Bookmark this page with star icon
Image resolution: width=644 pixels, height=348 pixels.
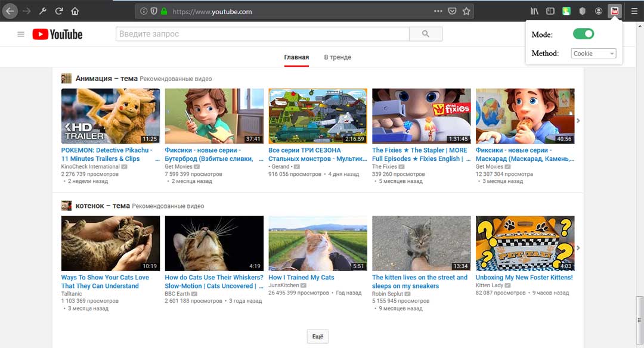466,11
